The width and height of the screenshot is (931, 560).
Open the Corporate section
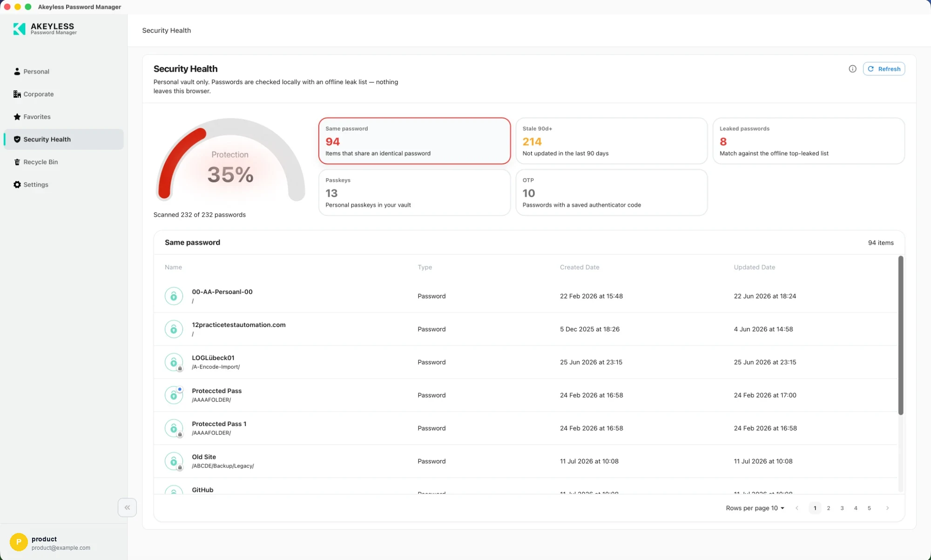tap(64, 94)
